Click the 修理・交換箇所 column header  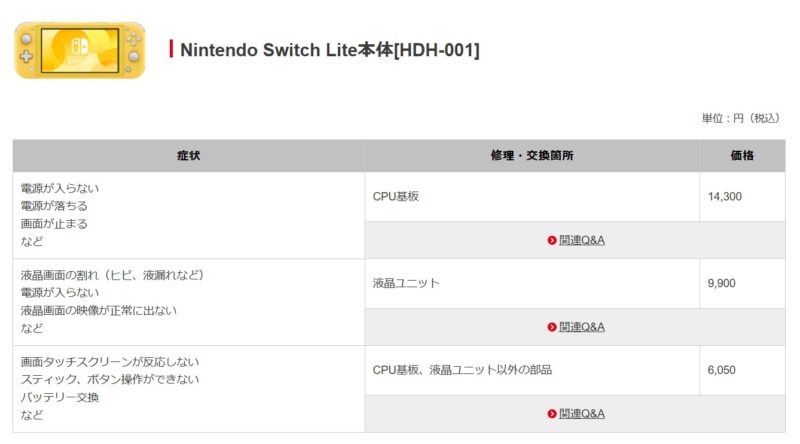click(x=532, y=156)
